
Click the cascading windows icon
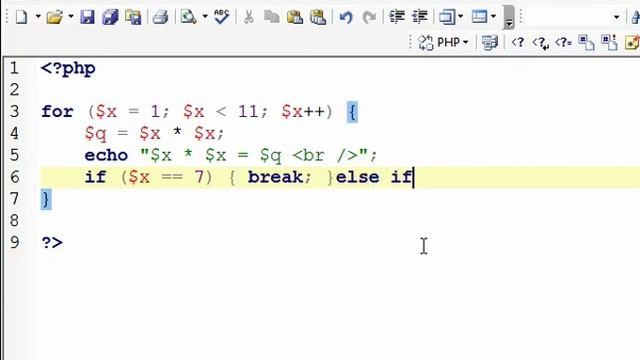447,17
